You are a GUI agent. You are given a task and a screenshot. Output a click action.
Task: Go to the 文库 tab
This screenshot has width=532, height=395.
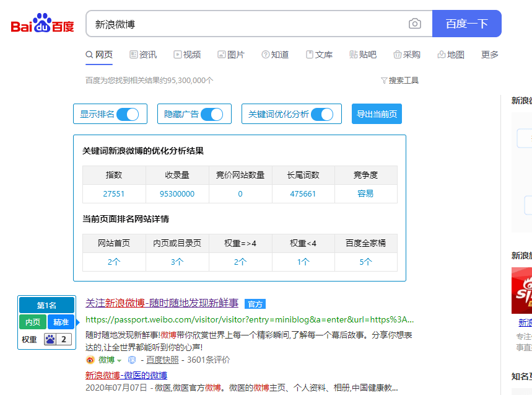point(320,55)
